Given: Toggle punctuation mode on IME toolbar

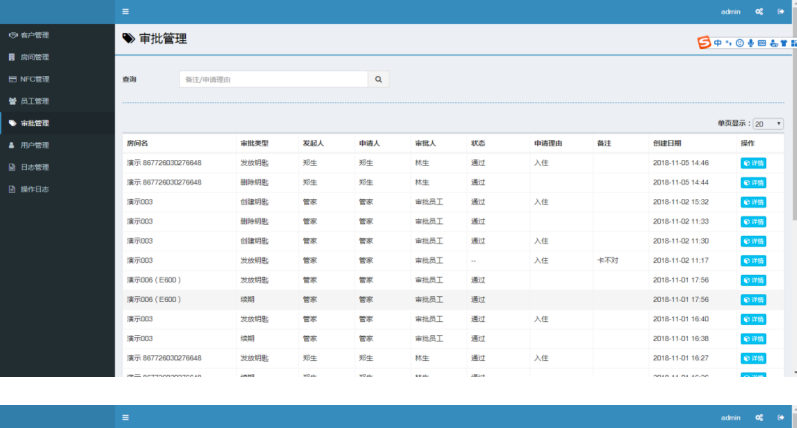Looking at the screenshot, I should point(729,43).
